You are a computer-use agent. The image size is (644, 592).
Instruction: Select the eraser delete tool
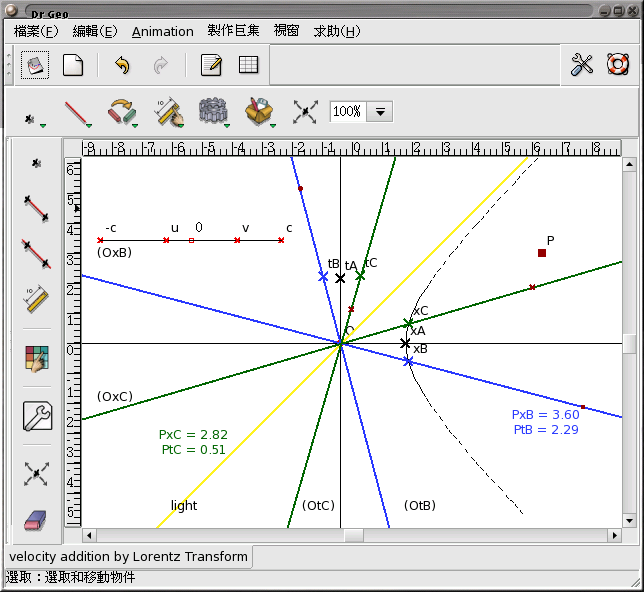tap(36, 520)
